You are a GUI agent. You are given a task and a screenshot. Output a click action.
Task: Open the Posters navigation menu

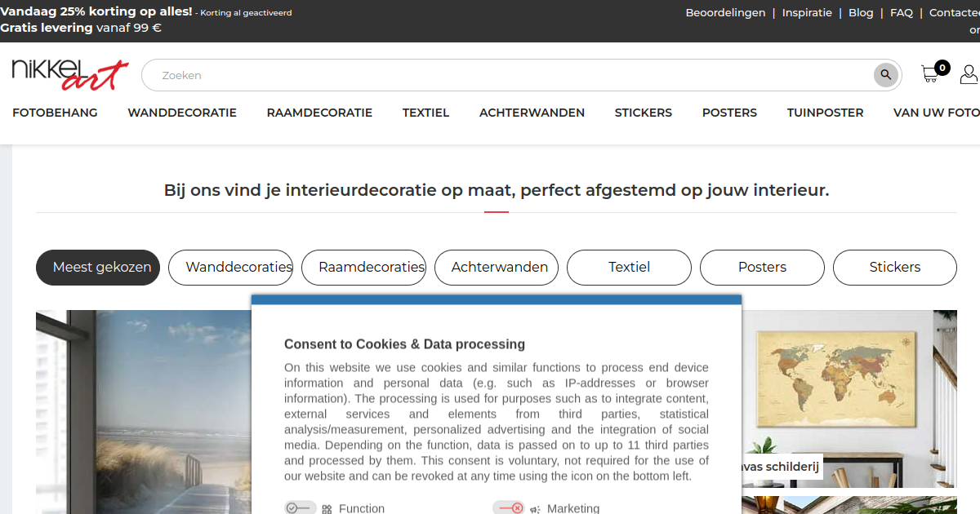pos(729,113)
